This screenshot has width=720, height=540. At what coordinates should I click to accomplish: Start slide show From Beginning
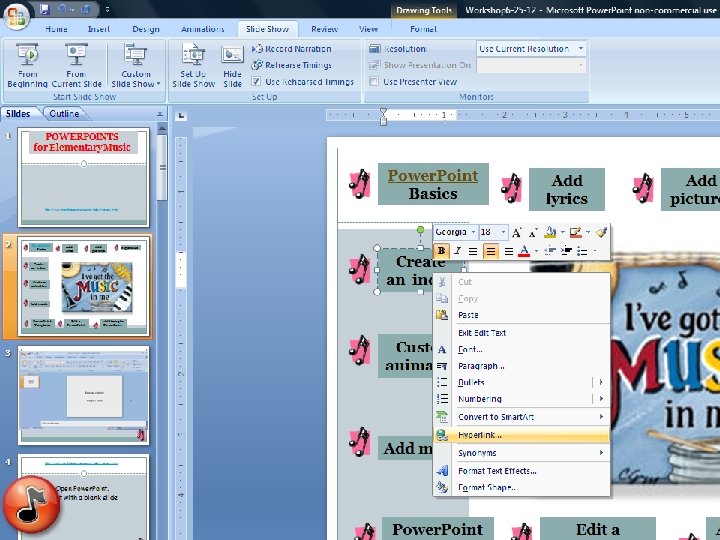tap(28, 65)
